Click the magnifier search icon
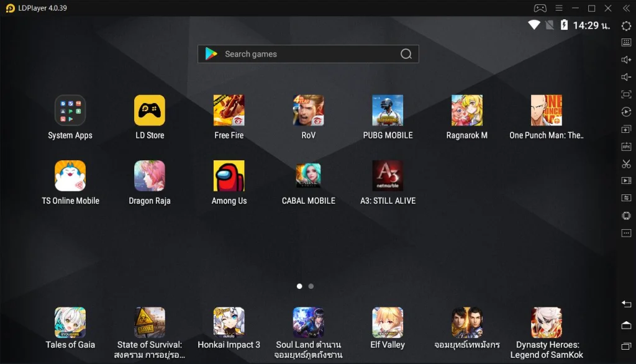 click(406, 54)
